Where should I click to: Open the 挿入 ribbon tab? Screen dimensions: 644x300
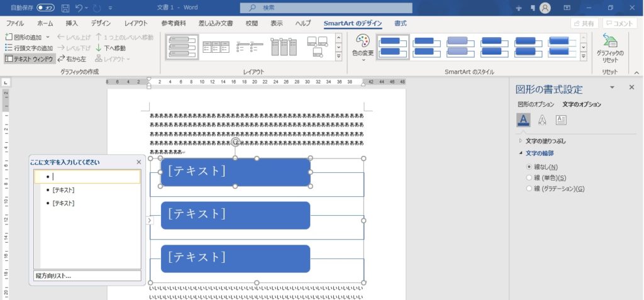click(72, 23)
